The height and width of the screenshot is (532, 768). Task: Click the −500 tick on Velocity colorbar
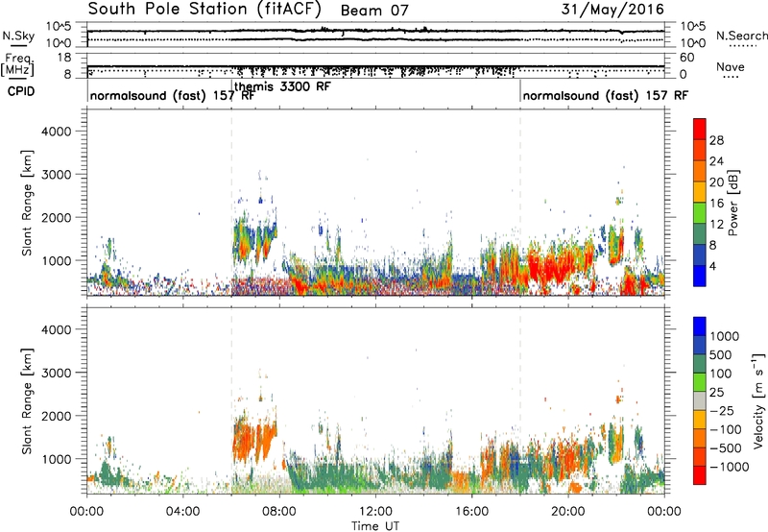[x=726, y=447]
